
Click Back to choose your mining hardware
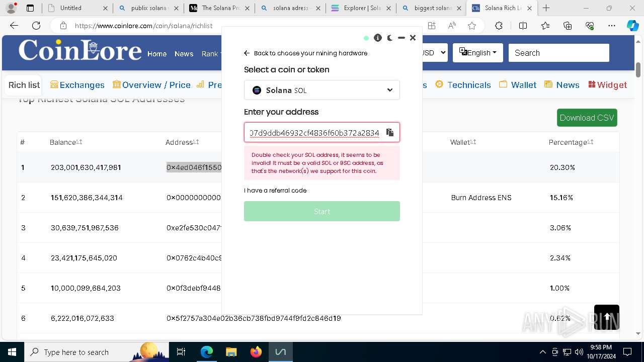pos(305,53)
